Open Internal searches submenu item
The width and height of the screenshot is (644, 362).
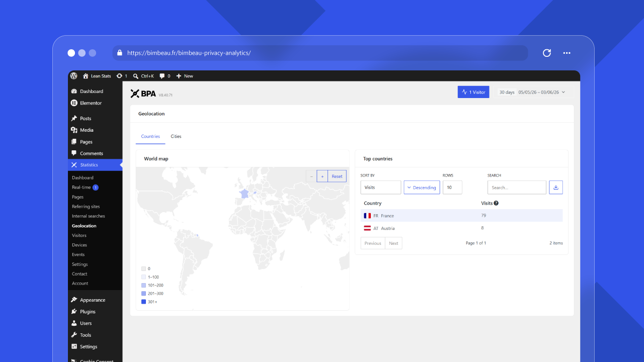pos(89,216)
